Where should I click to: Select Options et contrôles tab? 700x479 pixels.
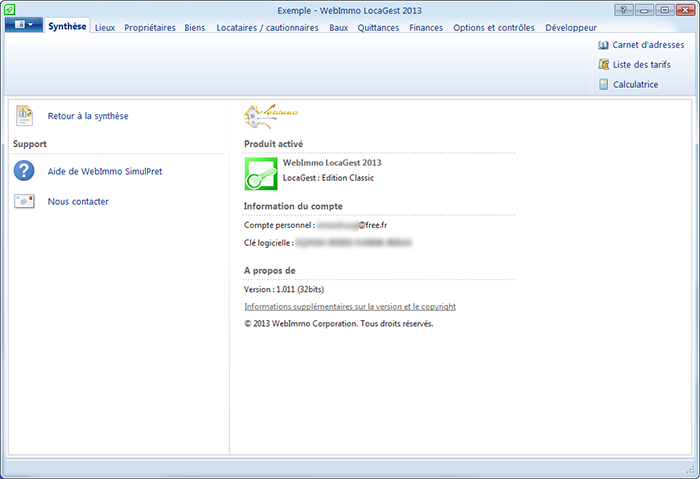[x=494, y=28]
